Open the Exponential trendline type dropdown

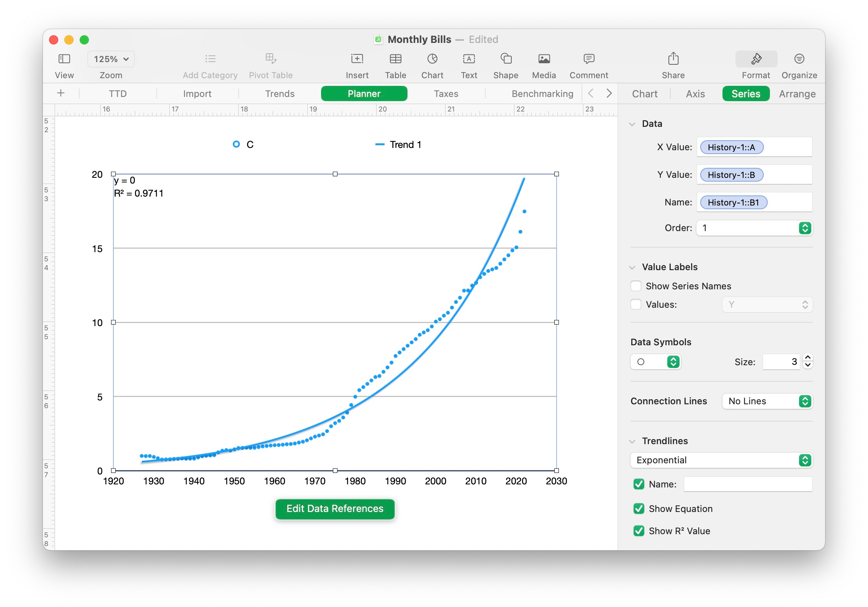[721, 460]
